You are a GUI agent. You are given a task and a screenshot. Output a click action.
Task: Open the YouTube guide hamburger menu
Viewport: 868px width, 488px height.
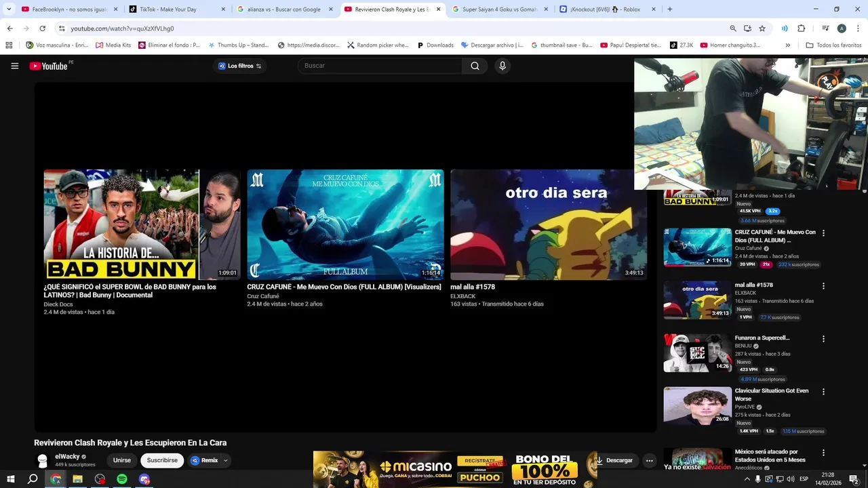tap(14, 66)
